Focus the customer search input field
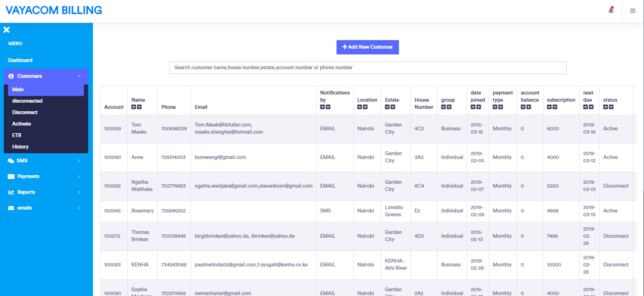644x296 pixels. [x=368, y=68]
